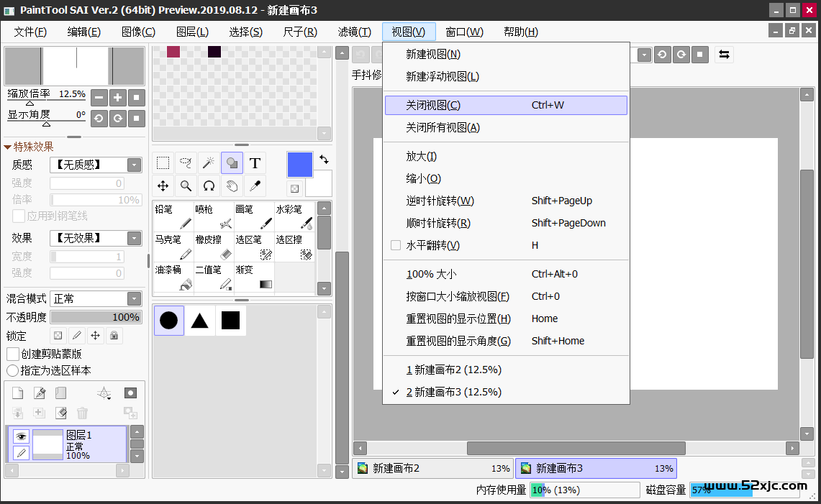The image size is (821, 504).
Task: Toggle the 水平翻转 checkbox in menu
Action: tap(396, 245)
